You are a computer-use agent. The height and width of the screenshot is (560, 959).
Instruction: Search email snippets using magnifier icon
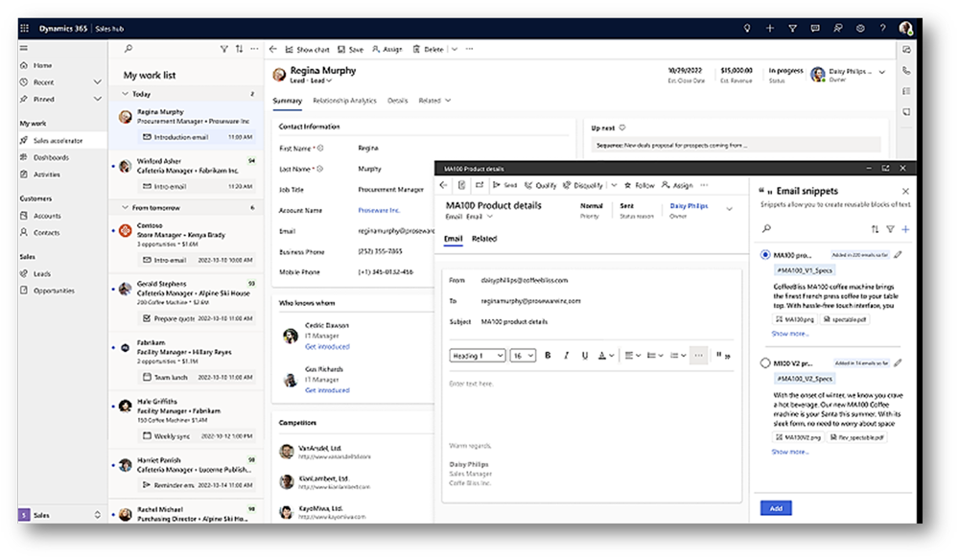coord(766,229)
